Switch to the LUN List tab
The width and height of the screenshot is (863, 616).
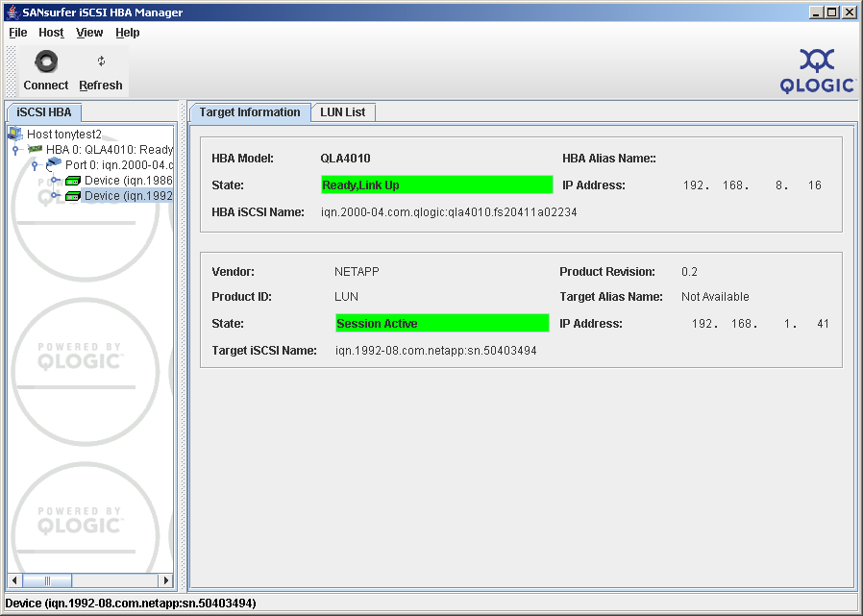click(343, 112)
